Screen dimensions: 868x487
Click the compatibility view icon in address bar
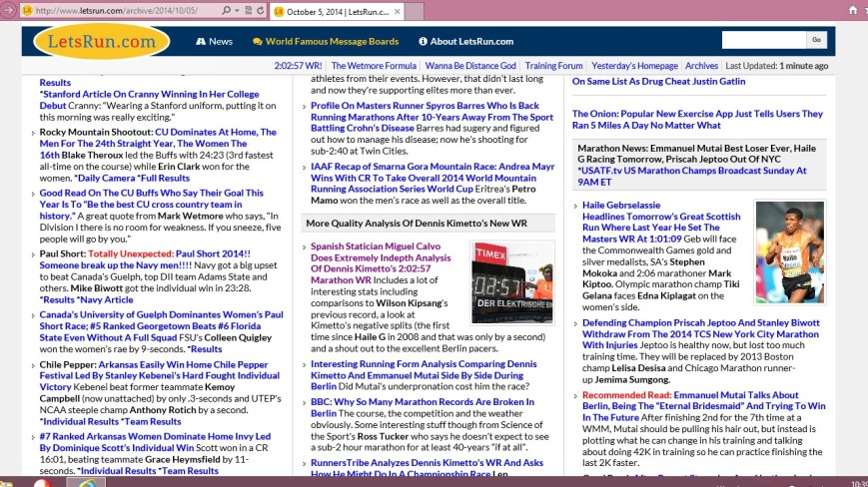coord(247,11)
